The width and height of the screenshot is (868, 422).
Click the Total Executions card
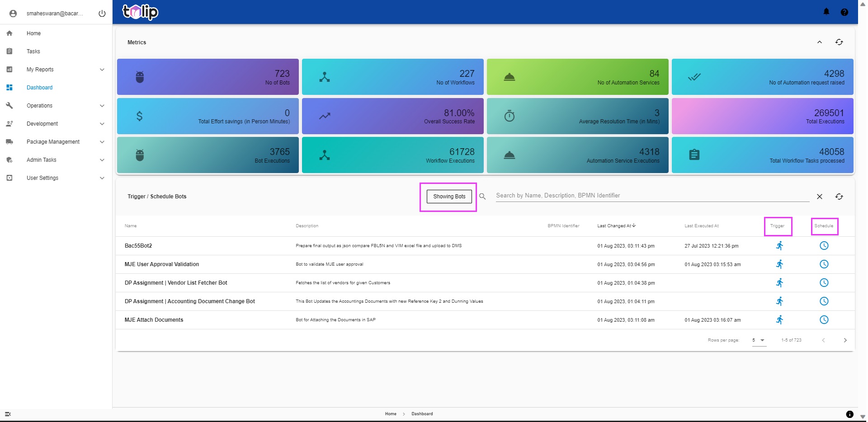coord(763,116)
